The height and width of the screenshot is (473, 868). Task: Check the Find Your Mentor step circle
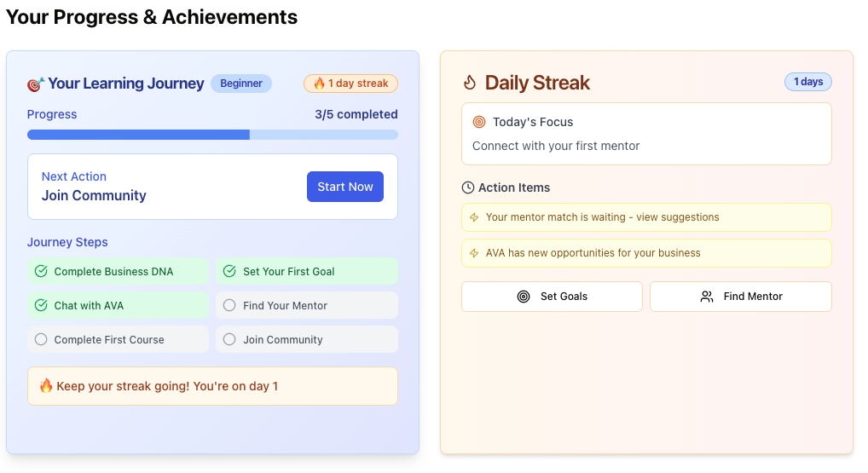pos(229,305)
